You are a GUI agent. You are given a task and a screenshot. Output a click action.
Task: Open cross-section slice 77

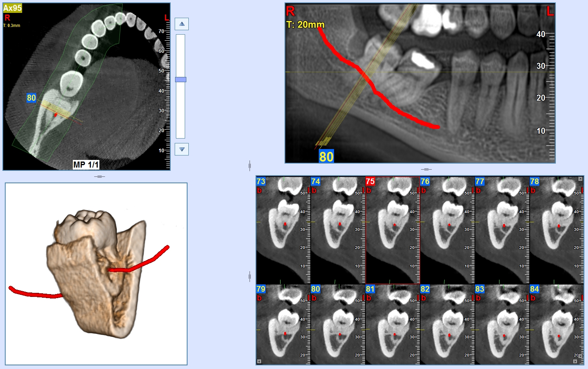[x=502, y=230]
